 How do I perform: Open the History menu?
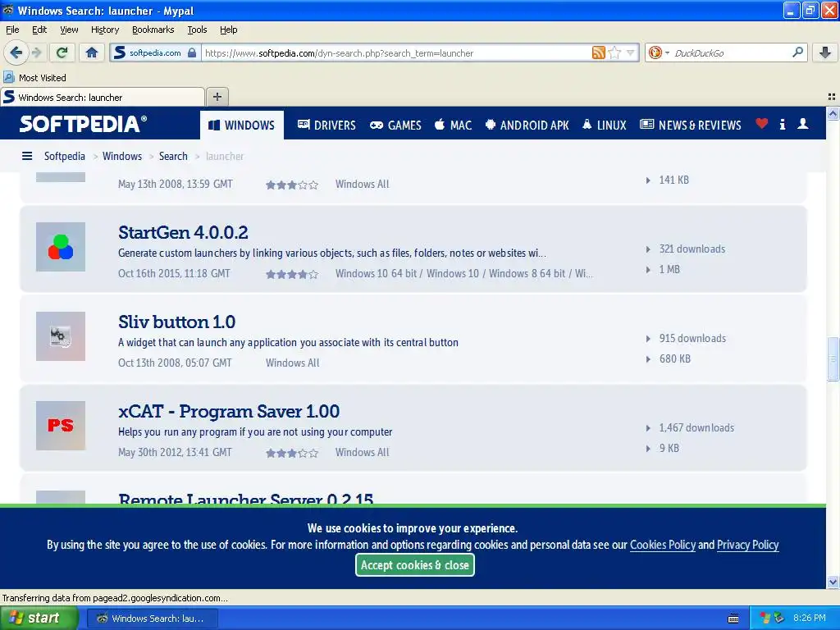105,30
